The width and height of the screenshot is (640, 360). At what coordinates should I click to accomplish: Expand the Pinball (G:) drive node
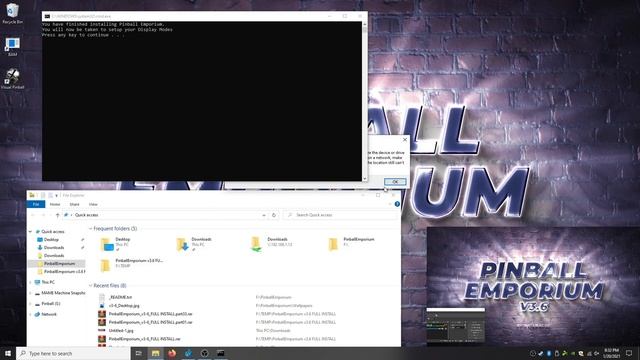(x=30, y=304)
